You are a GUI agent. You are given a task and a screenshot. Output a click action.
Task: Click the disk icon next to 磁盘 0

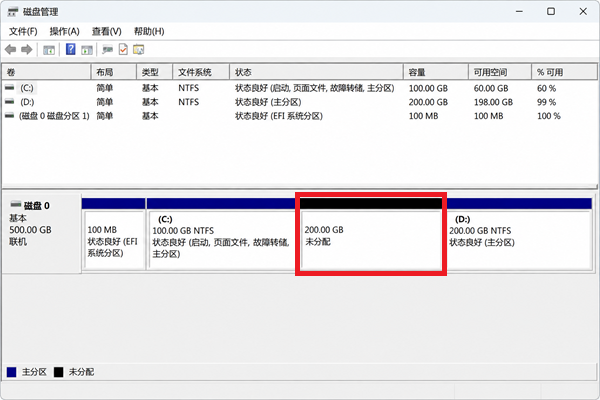point(16,204)
